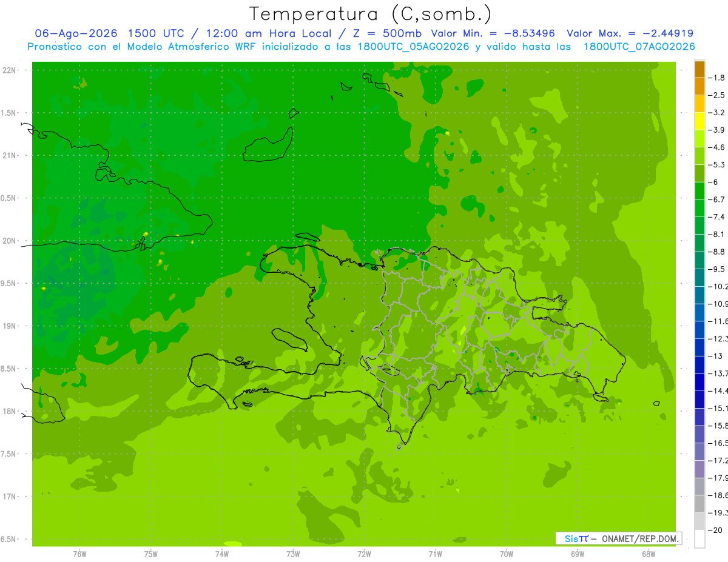Click the '-15.8' colorbar label

pyautogui.click(x=718, y=426)
